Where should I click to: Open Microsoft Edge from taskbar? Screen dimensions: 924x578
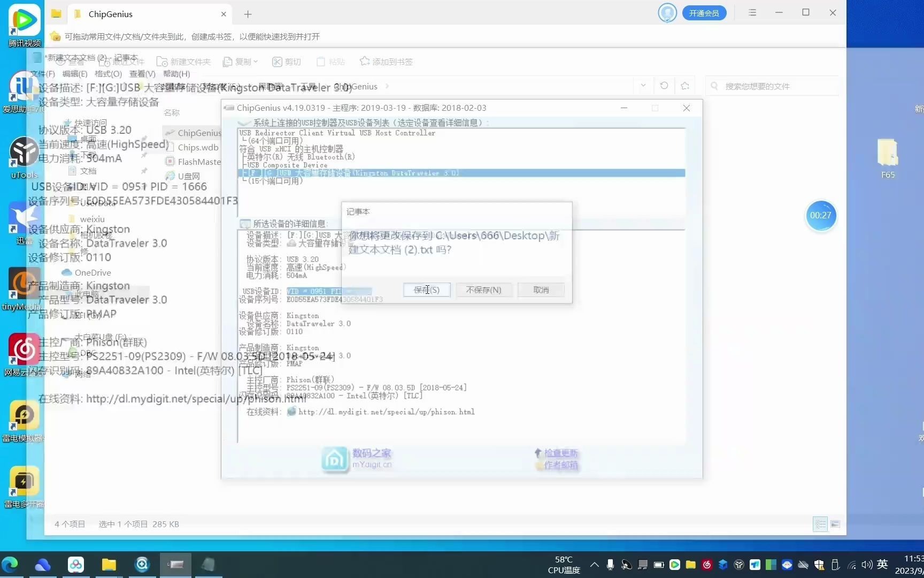click(10, 565)
